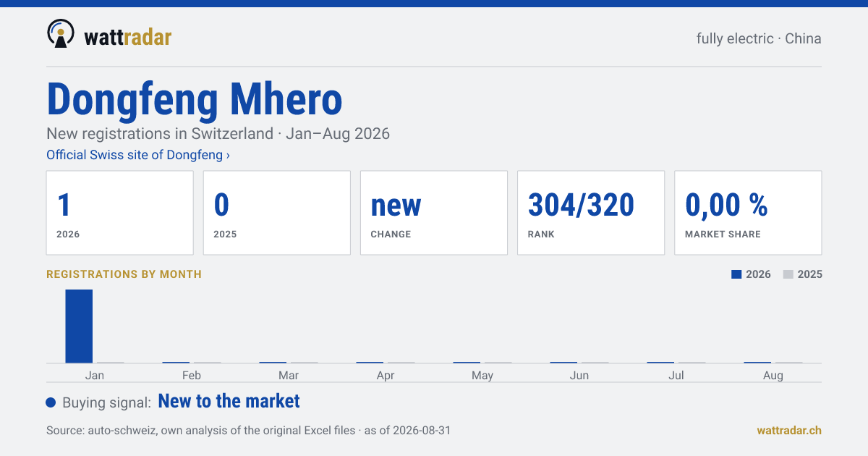Click the Jan axis label
This screenshot has height=456, width=868.
pos(95,375)
